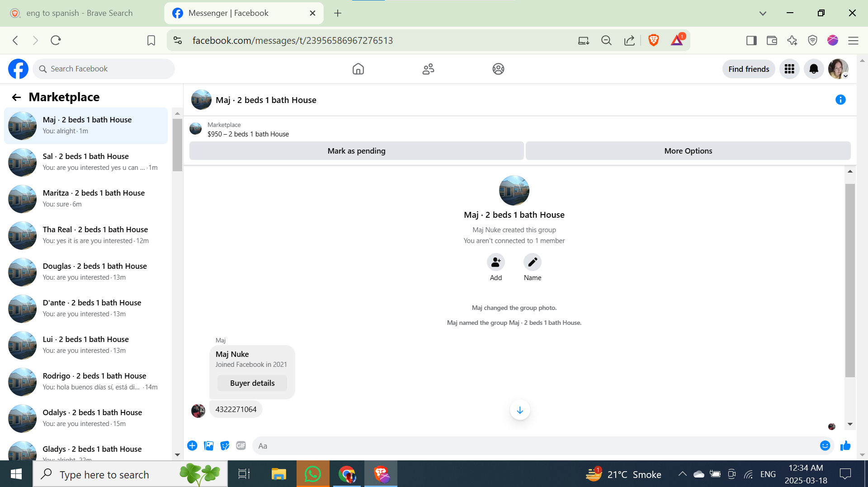The image size is (868, 487).
Task: Open Brave Leo AI assistant icon
Action: click(792, 41)
